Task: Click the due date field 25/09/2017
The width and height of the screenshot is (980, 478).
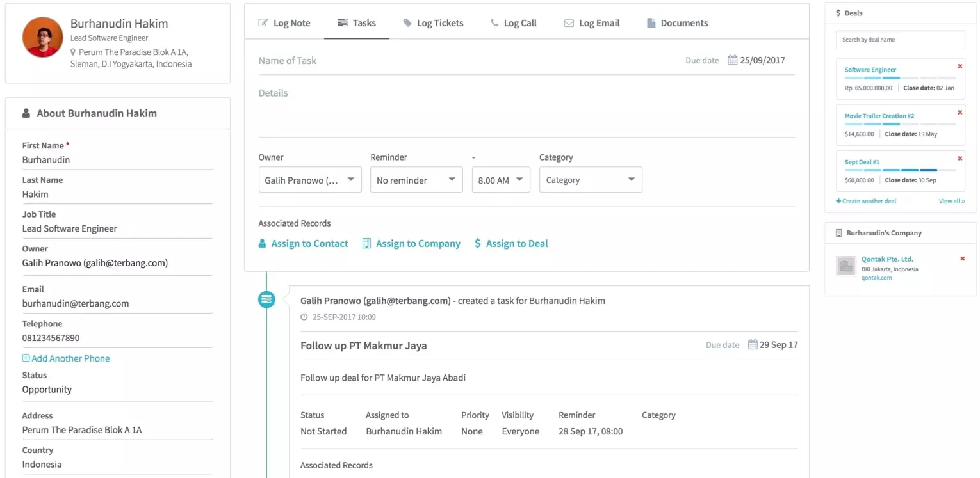Action: 762,60
